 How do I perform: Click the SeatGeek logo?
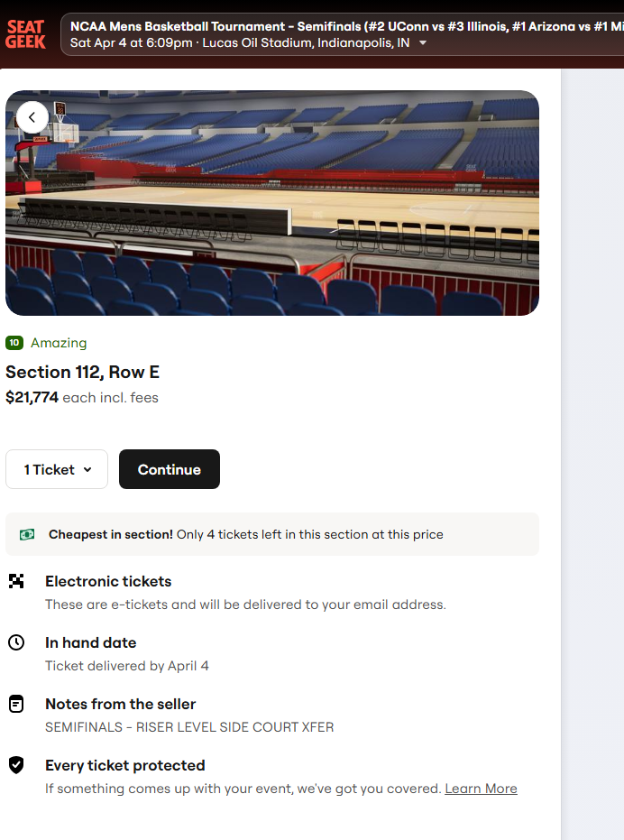click(26, 34)
